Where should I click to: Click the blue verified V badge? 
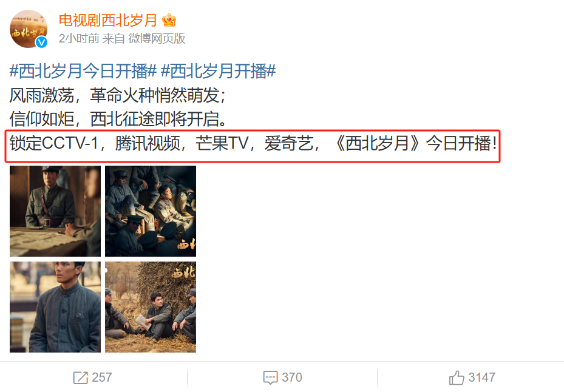41,42
